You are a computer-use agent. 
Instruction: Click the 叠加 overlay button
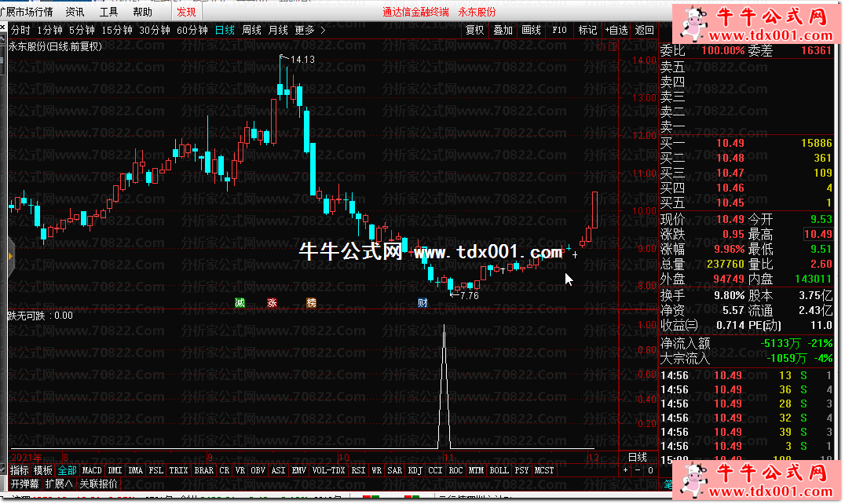point(503,30)
